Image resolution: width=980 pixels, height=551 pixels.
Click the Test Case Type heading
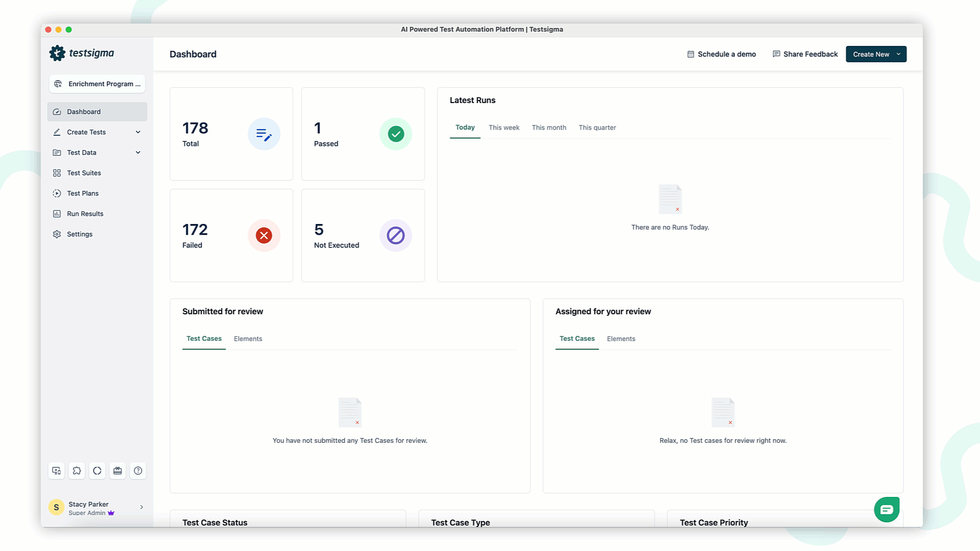click(x=460, y=522)
